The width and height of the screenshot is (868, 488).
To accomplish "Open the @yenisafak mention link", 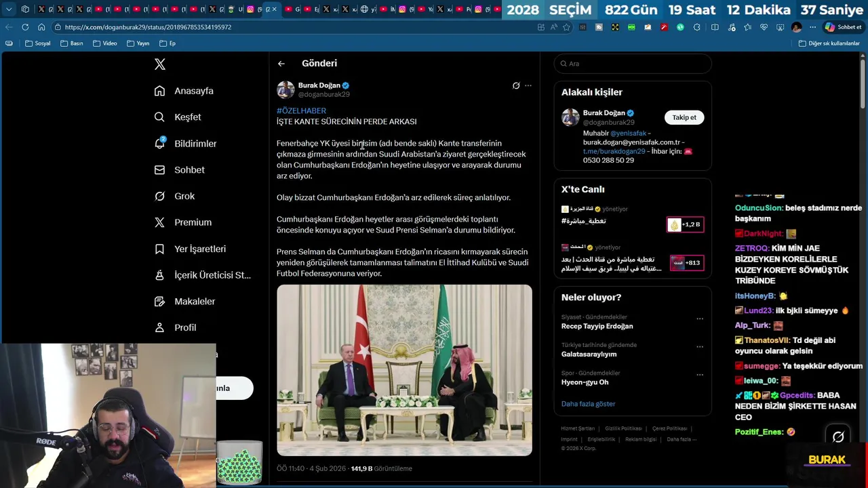I will coord(628,134).
